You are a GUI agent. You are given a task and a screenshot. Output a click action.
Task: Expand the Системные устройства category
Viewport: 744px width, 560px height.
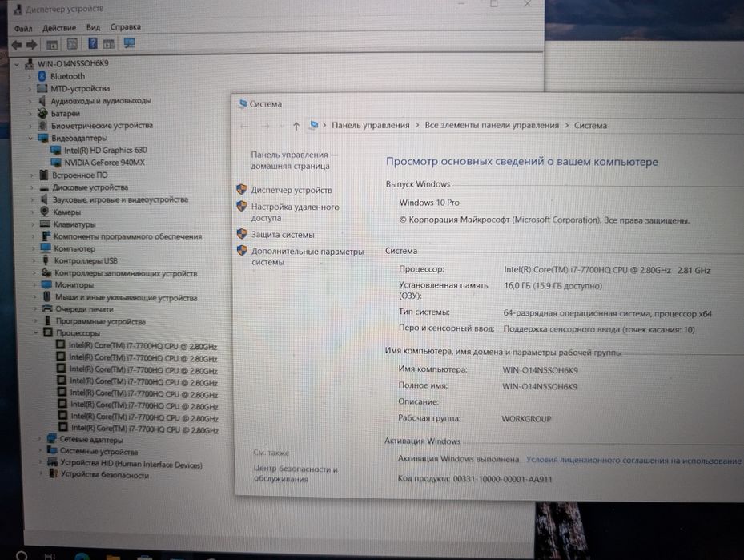coord(40,451)
